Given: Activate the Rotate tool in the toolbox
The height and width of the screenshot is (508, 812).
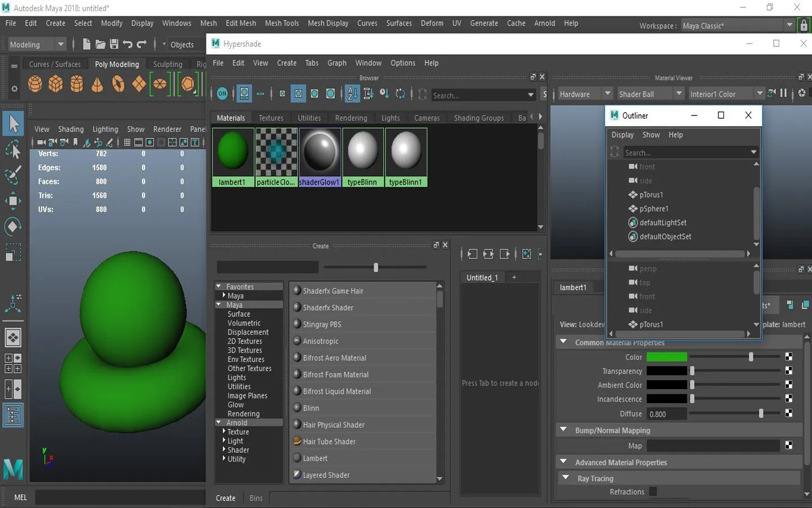Looking at the screenshot, I should [x=13, y=227].
